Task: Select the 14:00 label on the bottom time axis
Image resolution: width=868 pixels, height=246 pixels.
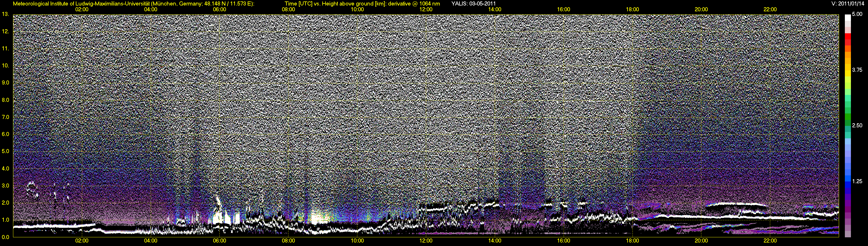Action: coord(495,241)
